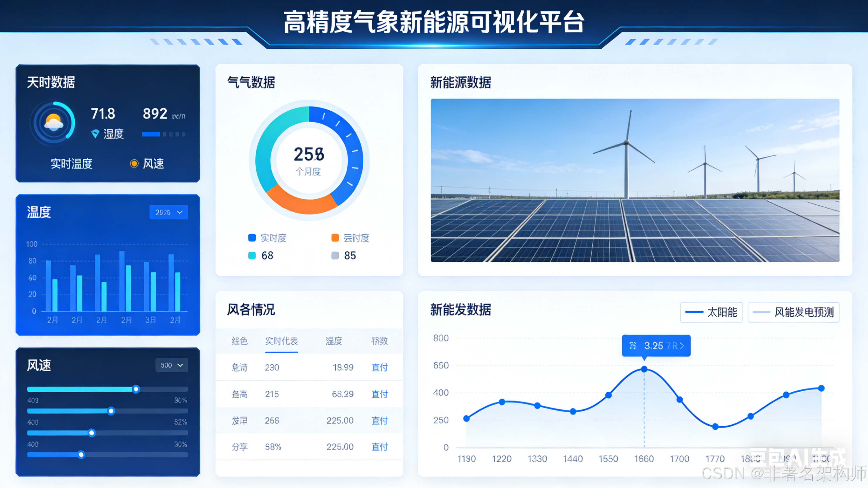
Task: Click the icon inside the 3.25 tooltip
Action: (x=633, y=346)
